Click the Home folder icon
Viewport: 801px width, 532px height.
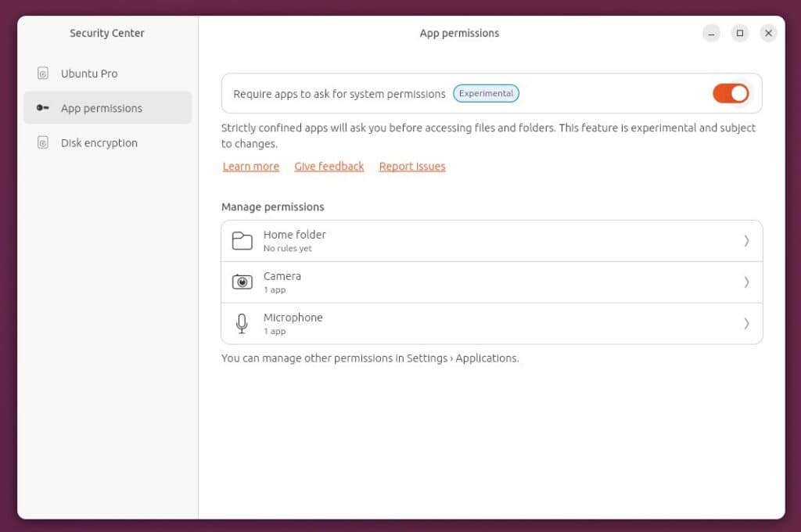click(x=242, y=241)
